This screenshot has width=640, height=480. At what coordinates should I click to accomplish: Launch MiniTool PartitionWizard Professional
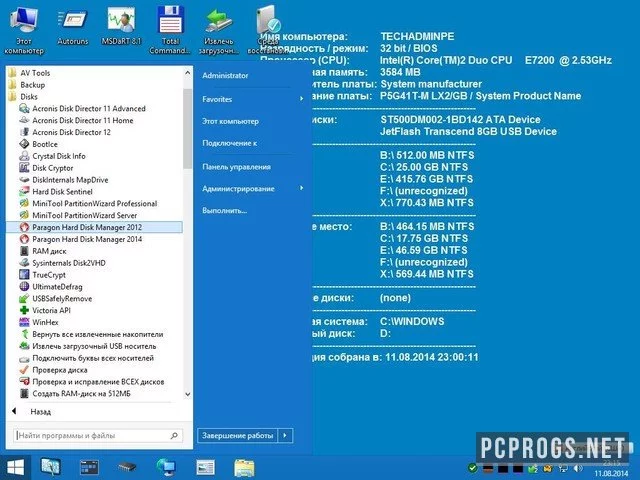click(x=95, y=203)
